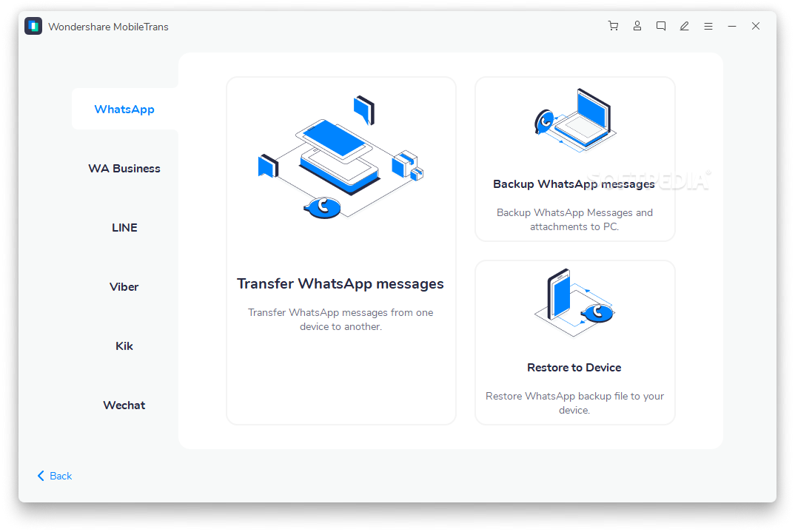Open the hamburger menu

(x=708, y=27)
